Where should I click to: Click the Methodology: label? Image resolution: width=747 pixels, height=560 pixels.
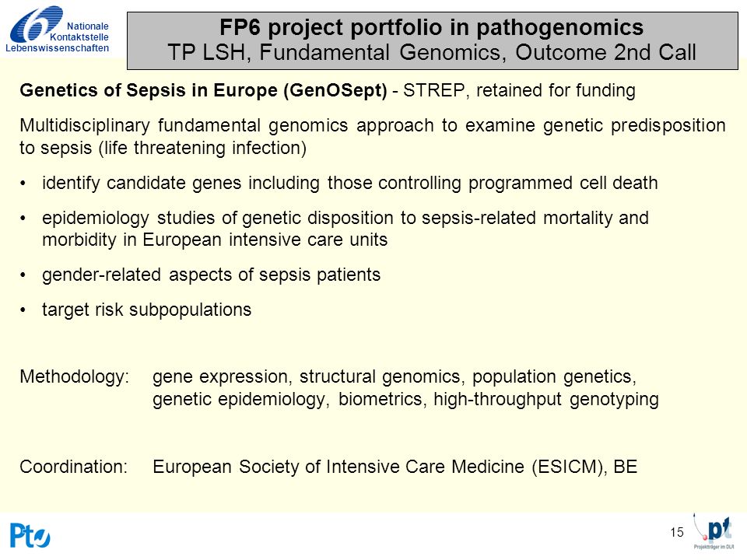tap(75, 377)
